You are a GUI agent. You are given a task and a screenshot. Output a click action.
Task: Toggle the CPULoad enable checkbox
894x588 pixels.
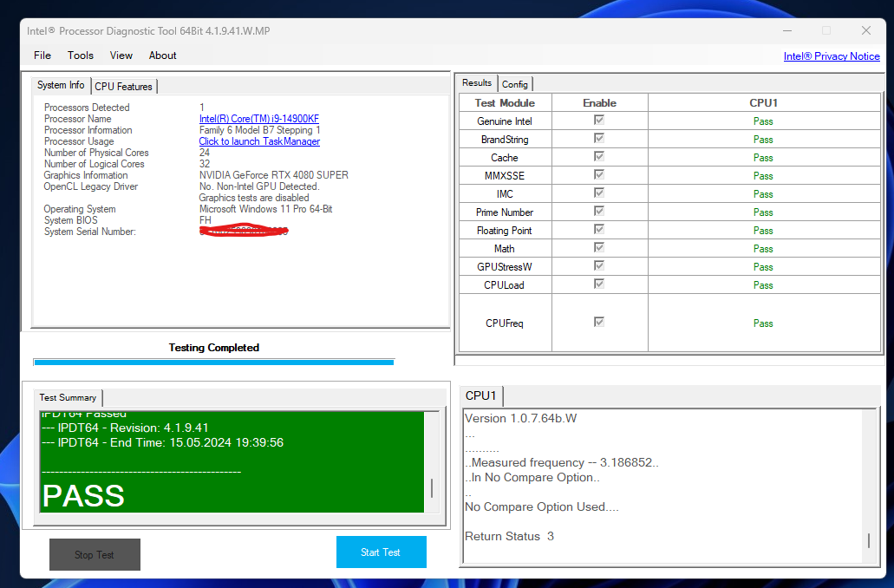click(598, 284)
